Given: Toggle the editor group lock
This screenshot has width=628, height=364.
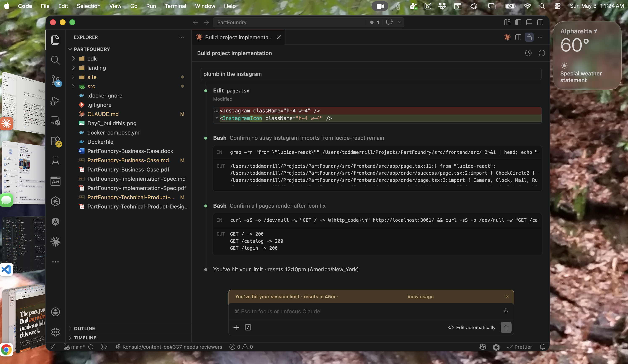Looking at the screenshot, I should pyautogui.click(x=529, y=37).
